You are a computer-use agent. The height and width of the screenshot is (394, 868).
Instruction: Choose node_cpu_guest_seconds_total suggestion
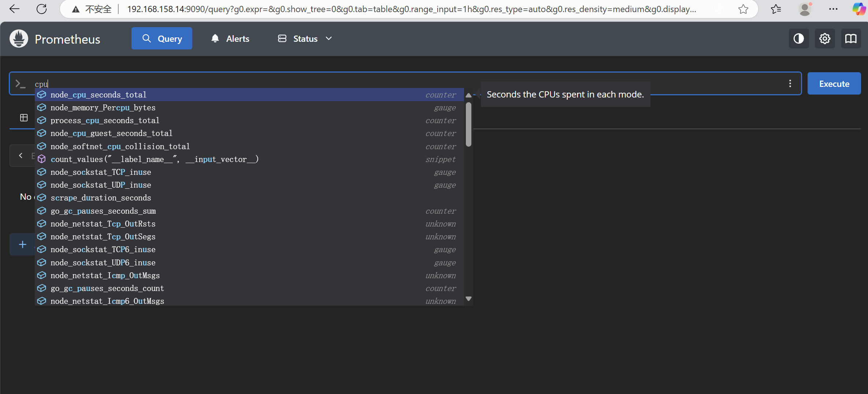click(249, 133)
